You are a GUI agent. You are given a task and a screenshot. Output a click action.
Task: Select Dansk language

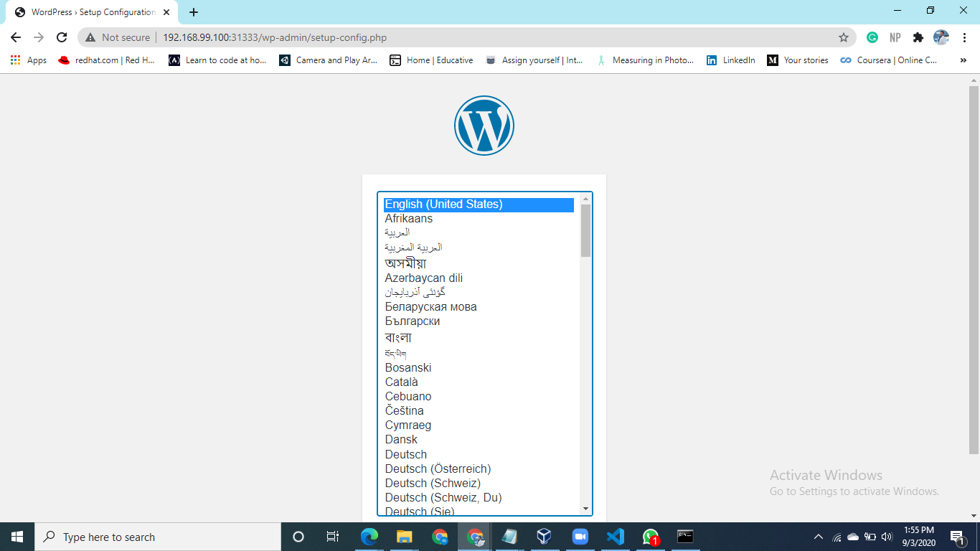click(x=479, y=440)
